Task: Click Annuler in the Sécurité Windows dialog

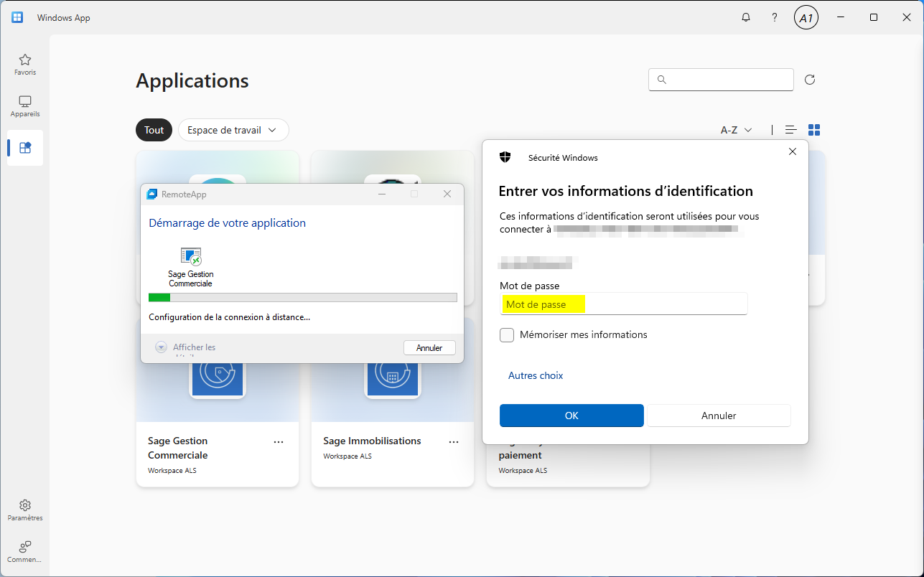Action: tap(719, 416)
